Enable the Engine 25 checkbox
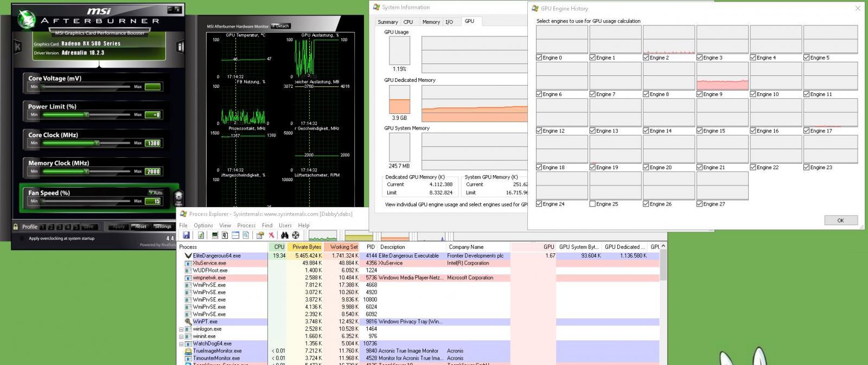868x365 pixels. pos(592,204)
